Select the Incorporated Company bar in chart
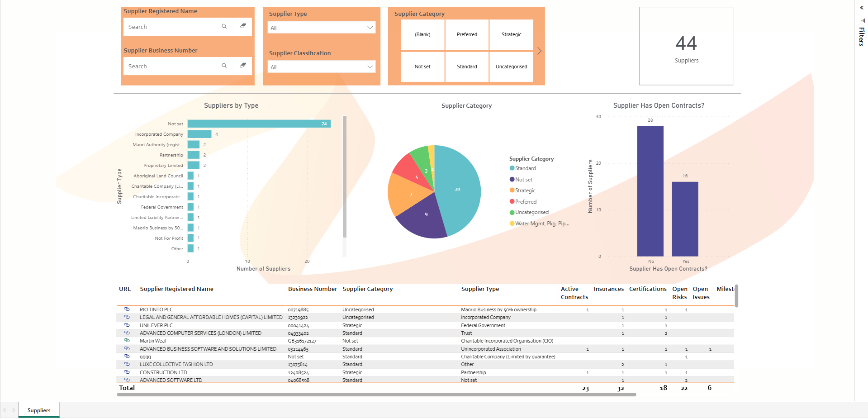868x419 pixels. tap(199, 134)
